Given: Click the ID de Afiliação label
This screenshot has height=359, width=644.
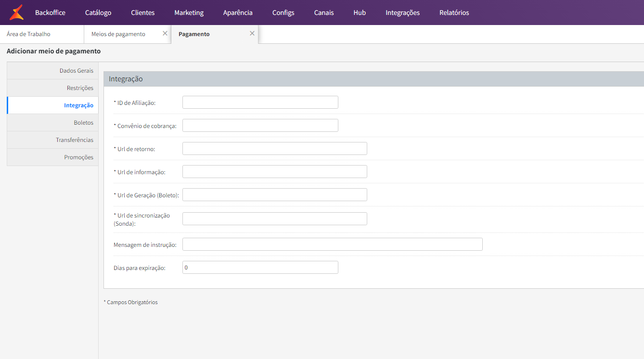Looking at the screenshot, I should click(135, 103).
